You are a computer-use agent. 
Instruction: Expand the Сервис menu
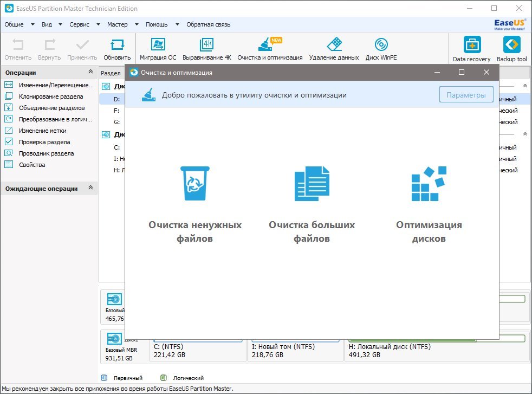point(85,24)
